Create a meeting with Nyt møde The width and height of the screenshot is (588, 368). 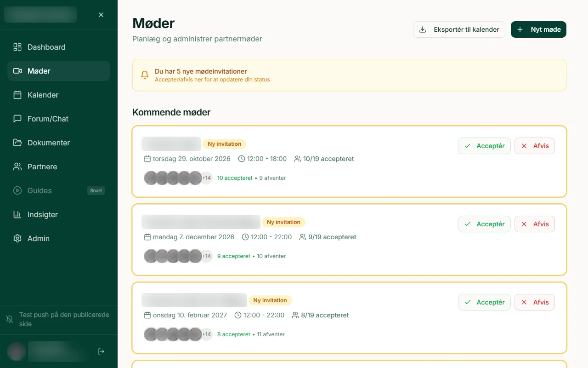(x=538, y=29)
